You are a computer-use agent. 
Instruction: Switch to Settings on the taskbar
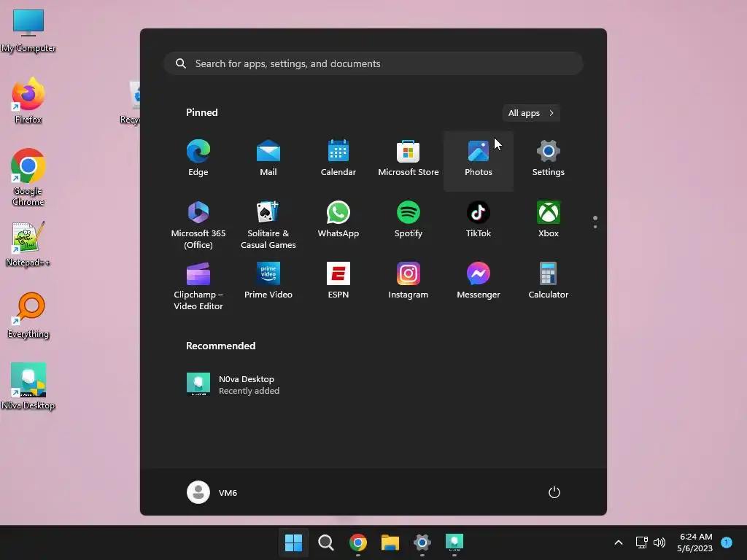(422, 542)
